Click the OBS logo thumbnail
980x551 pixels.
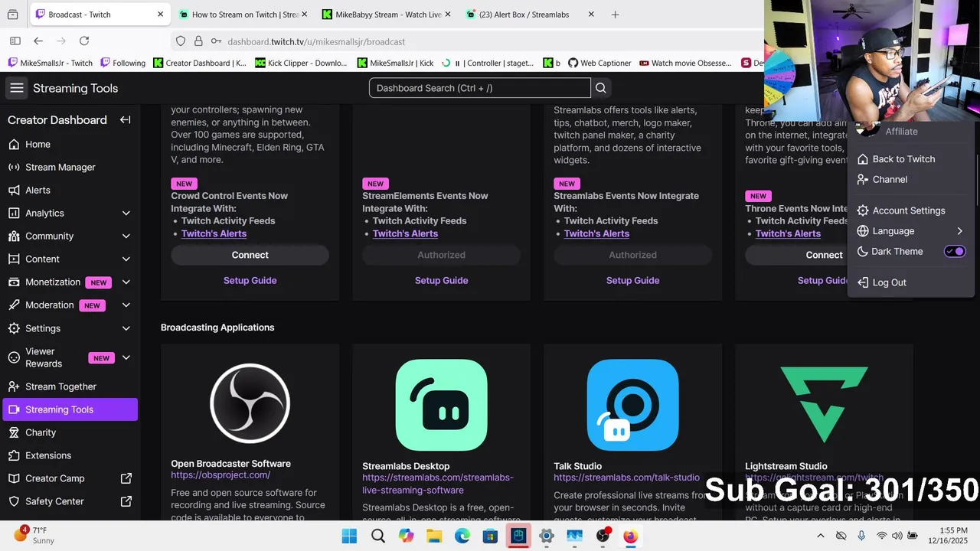[250, 403]
